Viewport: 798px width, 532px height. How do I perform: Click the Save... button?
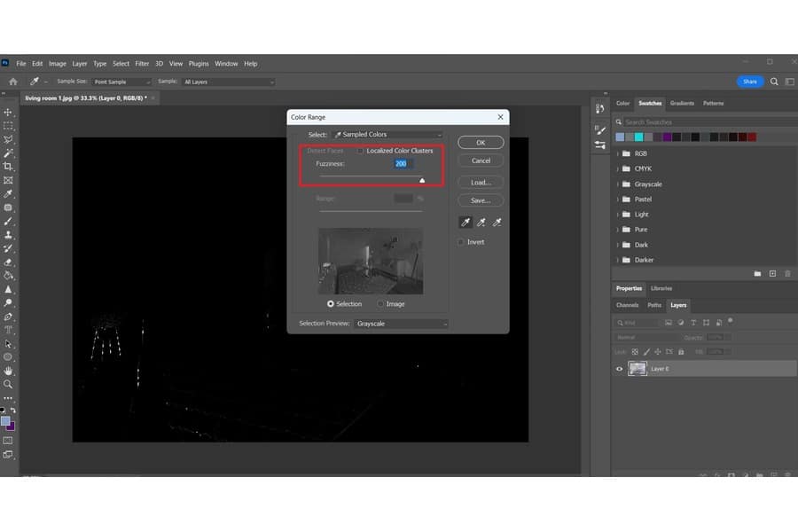click(x=481, y=200)
